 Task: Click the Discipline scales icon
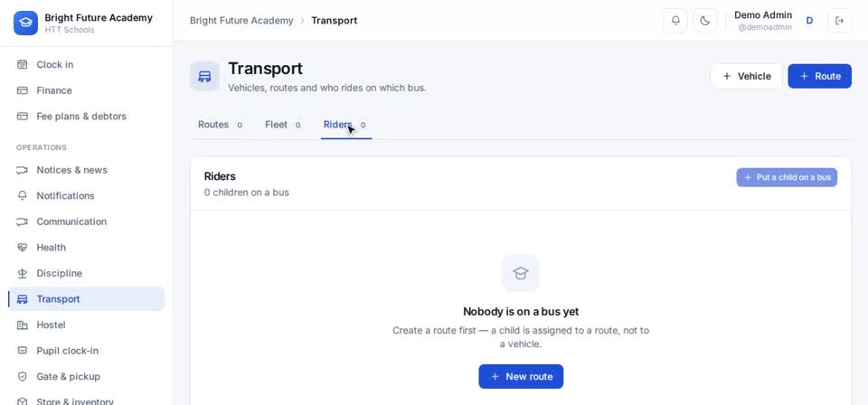coord(22,273)
